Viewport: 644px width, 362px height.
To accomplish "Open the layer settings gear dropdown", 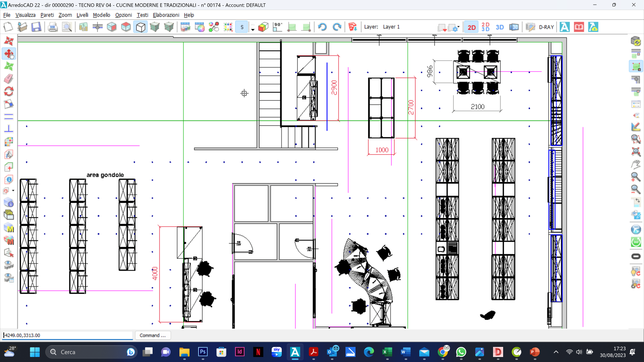I will [x=454, y=27].
